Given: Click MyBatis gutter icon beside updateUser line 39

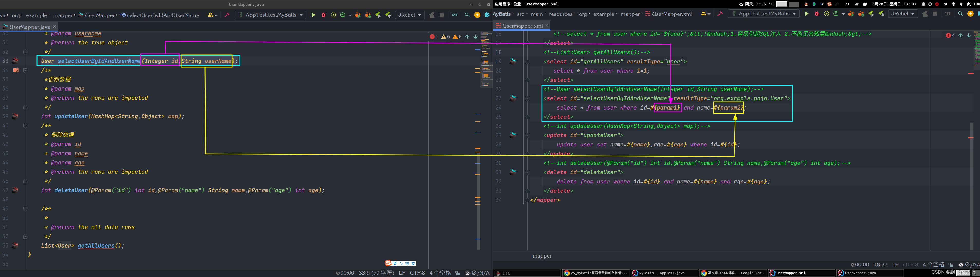Looking at the screenshot, I should 15,116.
